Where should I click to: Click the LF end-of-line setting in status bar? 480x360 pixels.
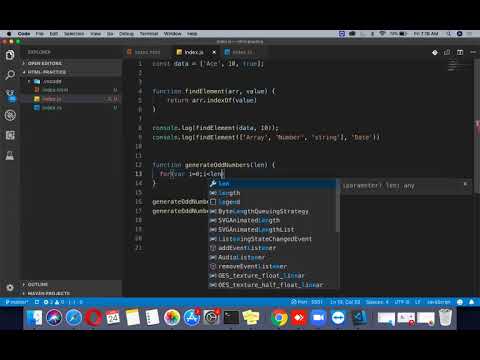417,302
